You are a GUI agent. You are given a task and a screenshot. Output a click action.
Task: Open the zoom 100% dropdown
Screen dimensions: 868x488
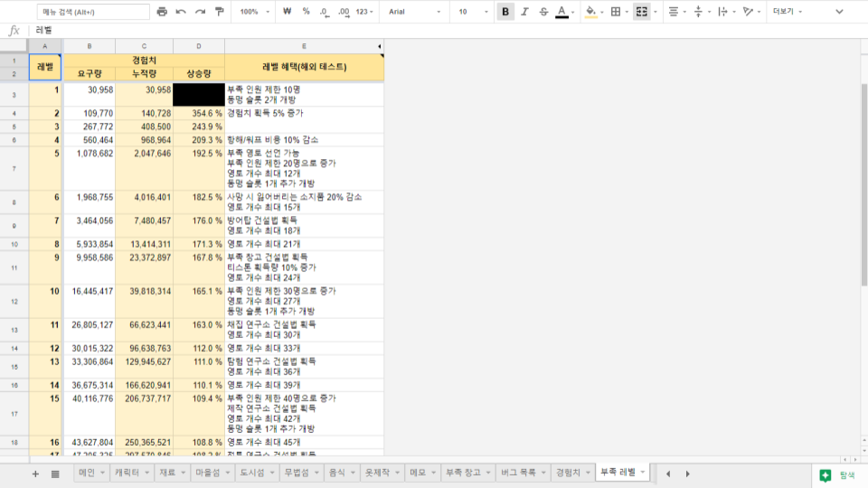click(254, 12)
